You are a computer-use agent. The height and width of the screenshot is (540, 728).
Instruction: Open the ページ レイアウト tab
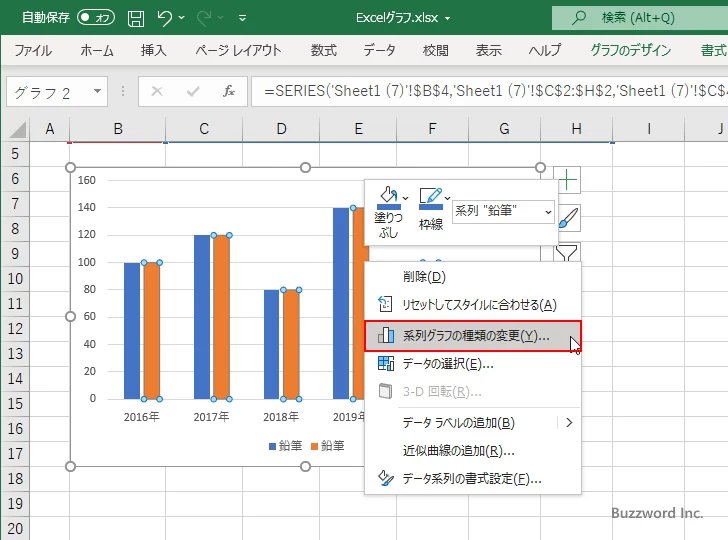click(238, 50)
